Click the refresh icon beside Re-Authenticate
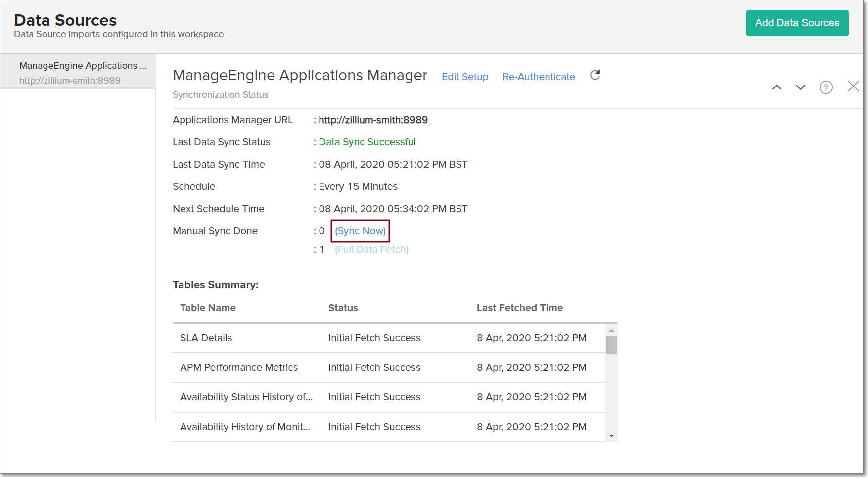This screenshot has width=868, height=478. coord(595,75)
